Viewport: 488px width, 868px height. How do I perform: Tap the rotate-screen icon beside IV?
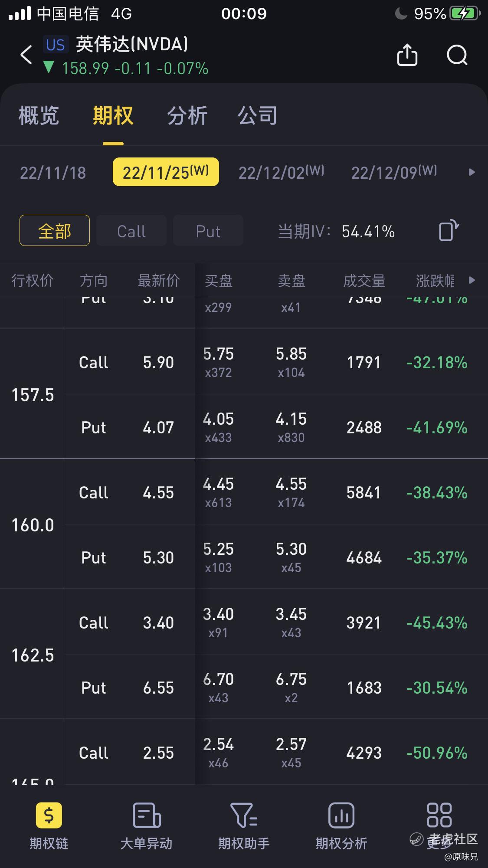pos(449,230)
